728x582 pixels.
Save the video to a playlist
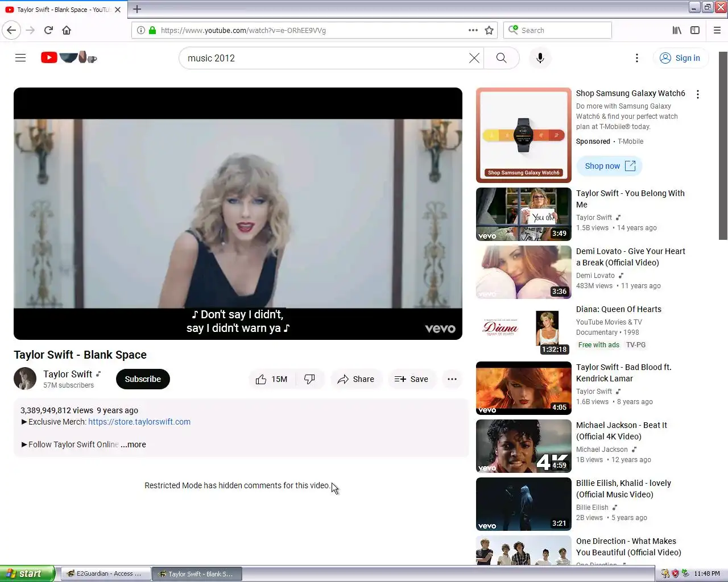pyautogui.click(x=411, y=379)
